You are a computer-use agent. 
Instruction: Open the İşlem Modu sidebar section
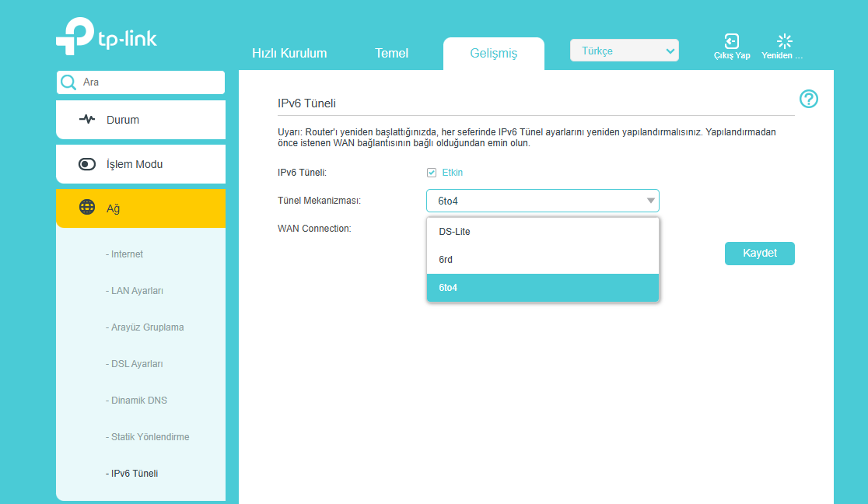pos(141,164)
